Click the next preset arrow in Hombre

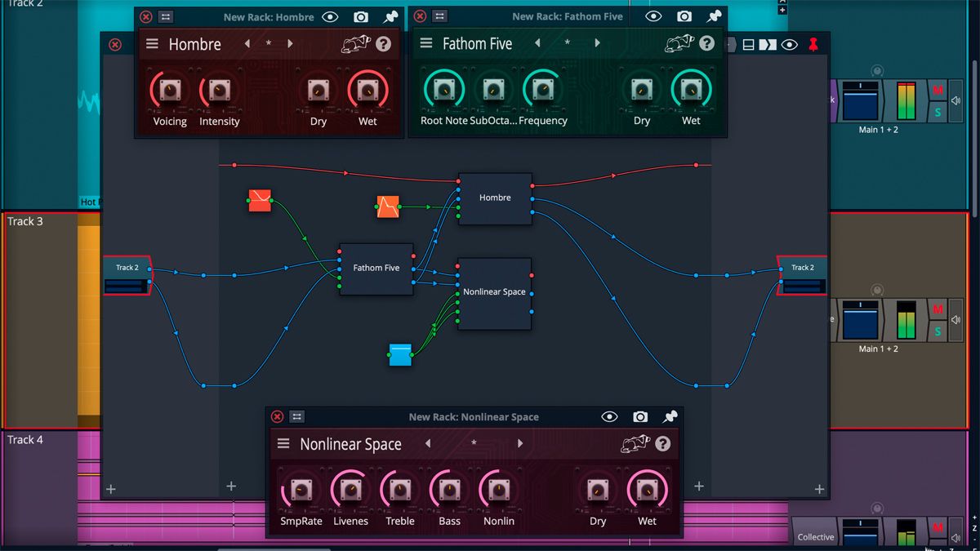[292, 44]
